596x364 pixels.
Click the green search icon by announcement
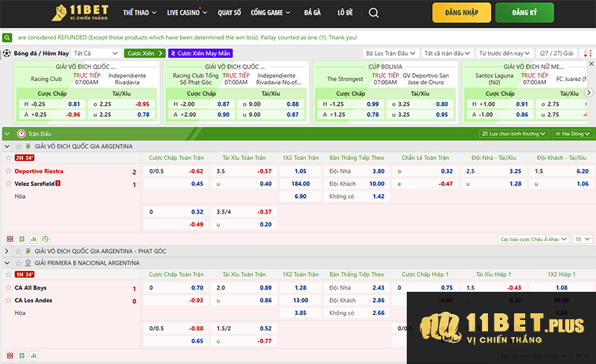point(7,37)
